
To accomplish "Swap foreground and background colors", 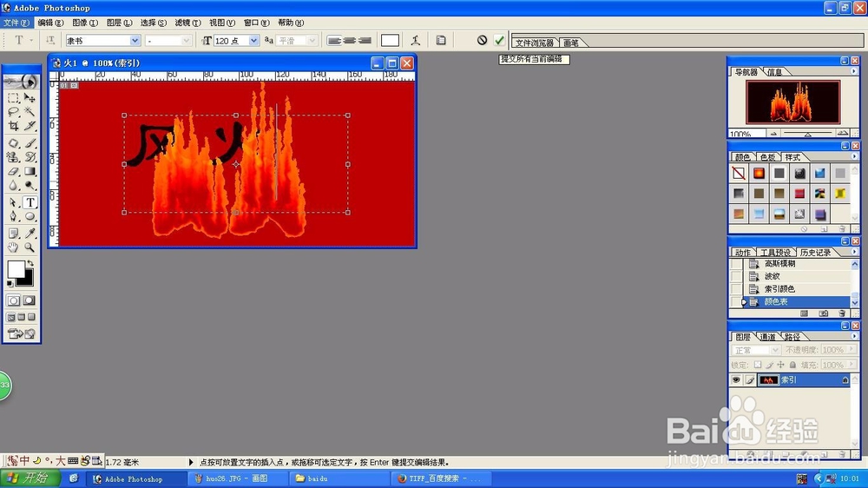I will [30, 264].
